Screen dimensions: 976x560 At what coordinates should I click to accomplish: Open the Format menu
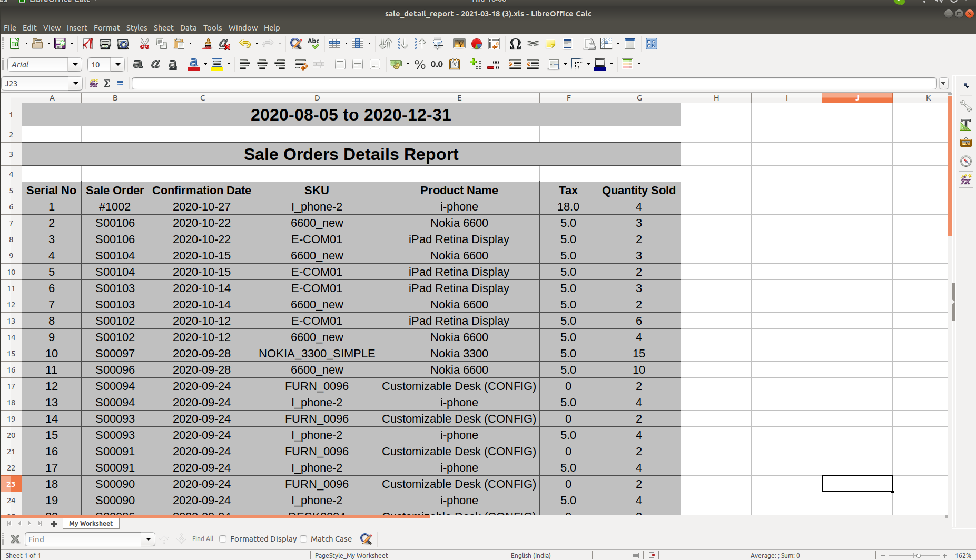pyautogui.click(x=107, y=28)
